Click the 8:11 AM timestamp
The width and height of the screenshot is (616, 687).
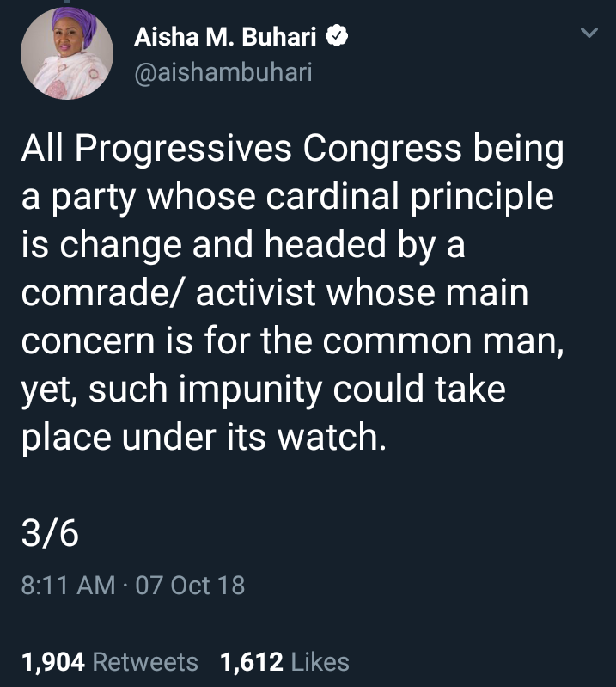(68, 585)
